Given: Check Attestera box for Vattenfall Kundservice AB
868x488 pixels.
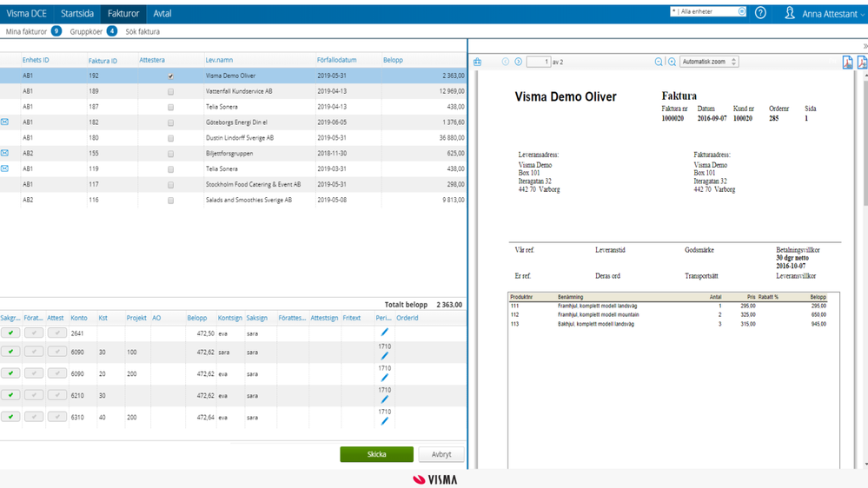Looking at the screenshot, I should point(170,91).
